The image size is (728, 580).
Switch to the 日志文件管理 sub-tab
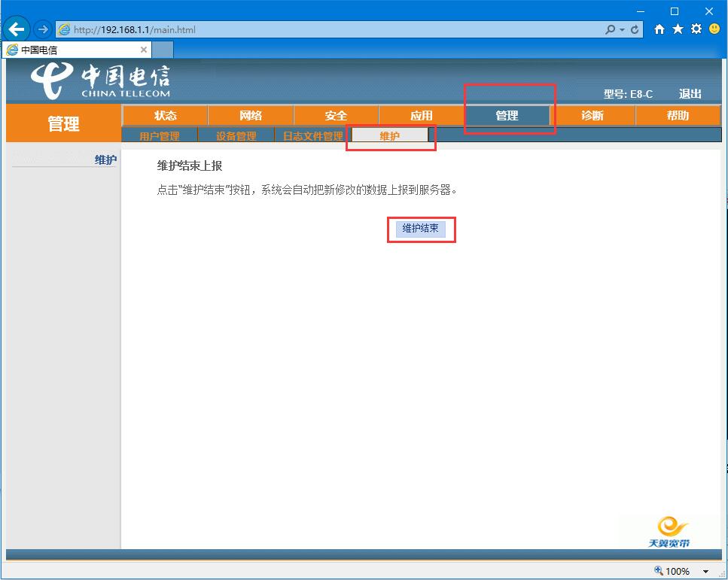313,135
